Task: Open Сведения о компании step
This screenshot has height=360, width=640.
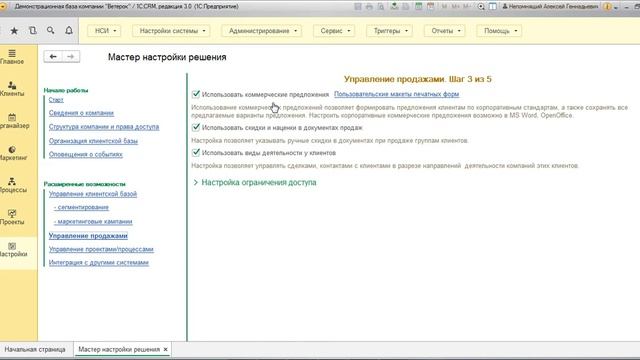Action: pyautogui.click(x=81, y=113)
